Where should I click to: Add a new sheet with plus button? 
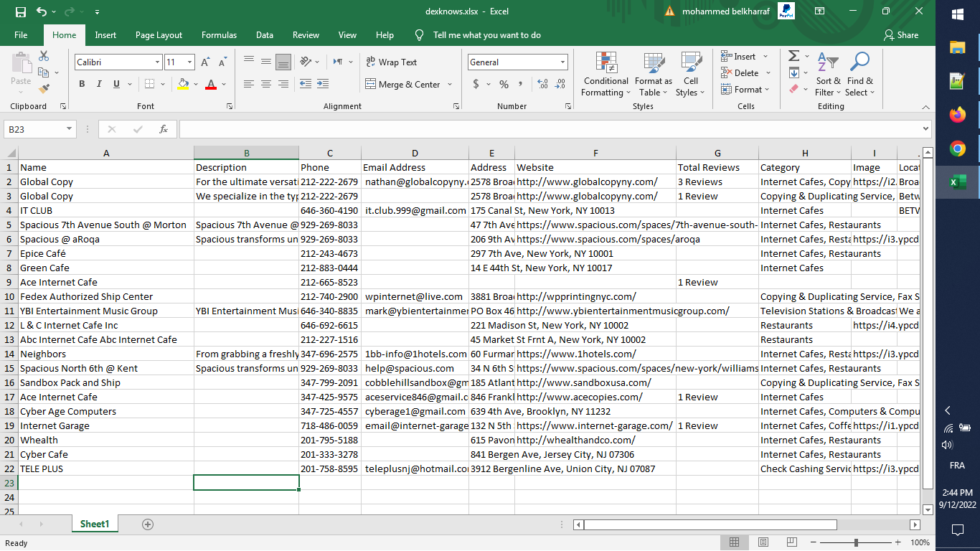[148, 524]
